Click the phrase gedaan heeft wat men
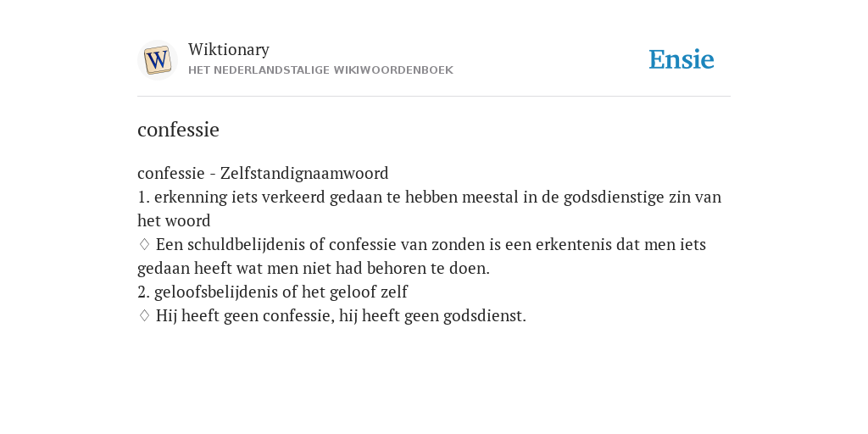This screenshot has width=868, height=434. [221, 269]
